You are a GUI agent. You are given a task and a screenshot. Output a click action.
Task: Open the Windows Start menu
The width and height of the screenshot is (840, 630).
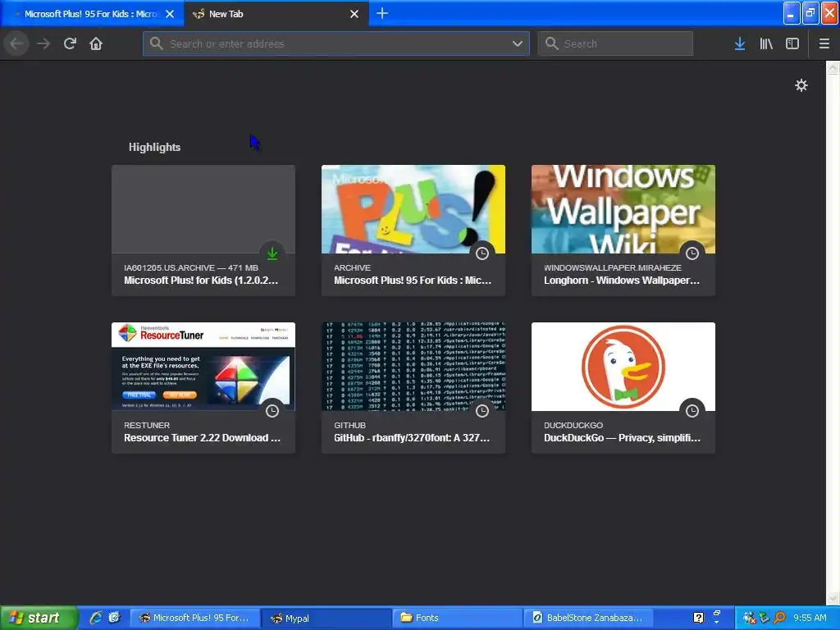(x=39, y=618)
